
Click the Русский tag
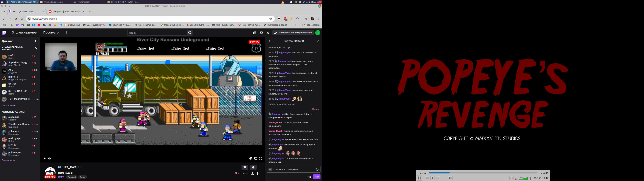[71, 177]
